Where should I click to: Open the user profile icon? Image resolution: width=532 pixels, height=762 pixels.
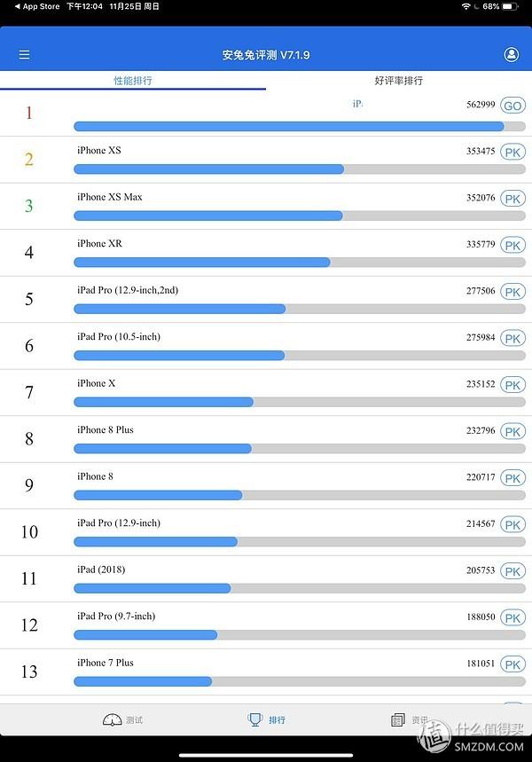(512, 55)
